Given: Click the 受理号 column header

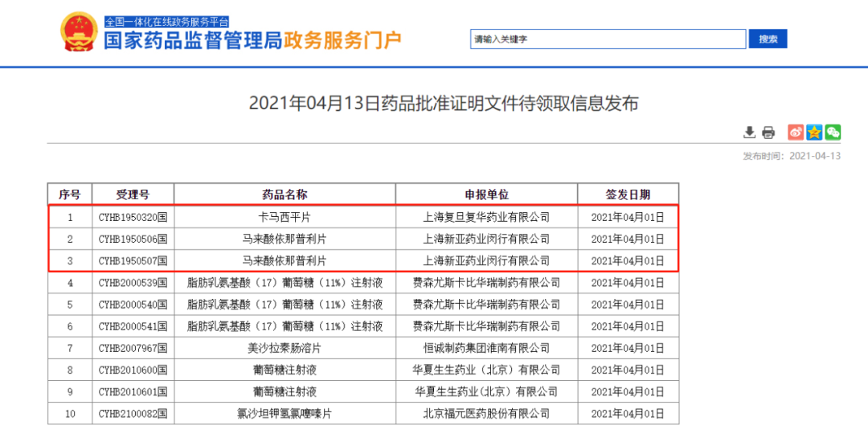Looking at the screenshot, I should click(133, 194).
